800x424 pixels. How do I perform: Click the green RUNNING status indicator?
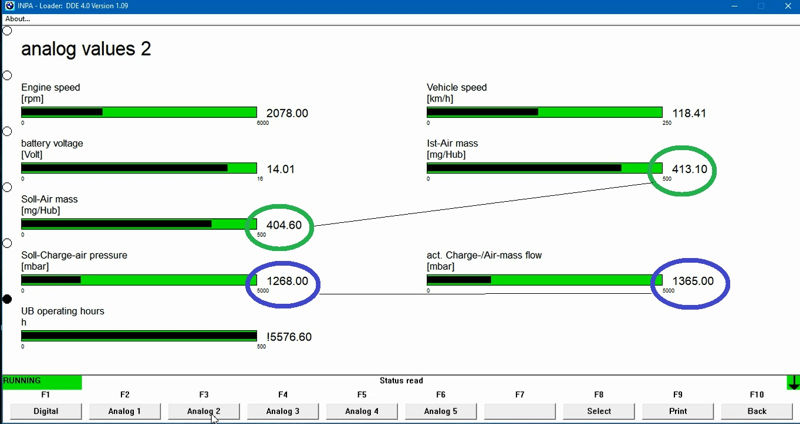pos(41,381)
